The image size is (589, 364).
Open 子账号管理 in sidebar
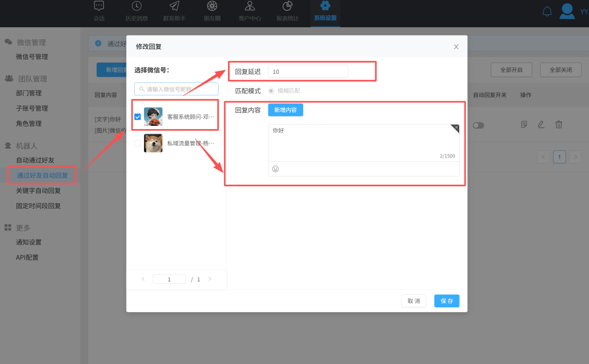pos(32,108)
